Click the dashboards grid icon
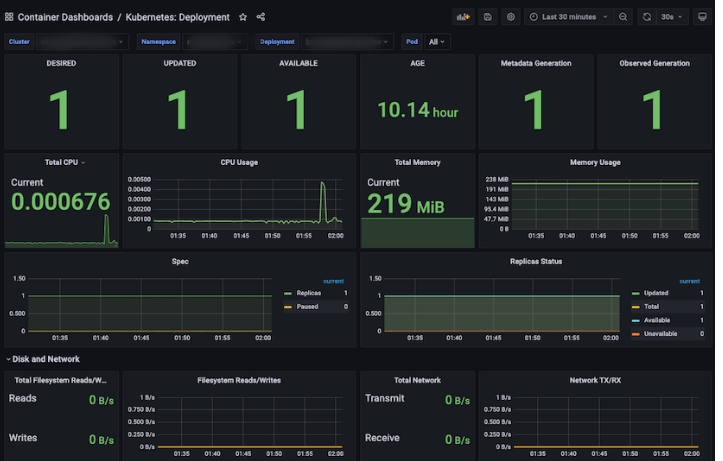The height and width of the screenshot is (461, 723). (9, 17)
